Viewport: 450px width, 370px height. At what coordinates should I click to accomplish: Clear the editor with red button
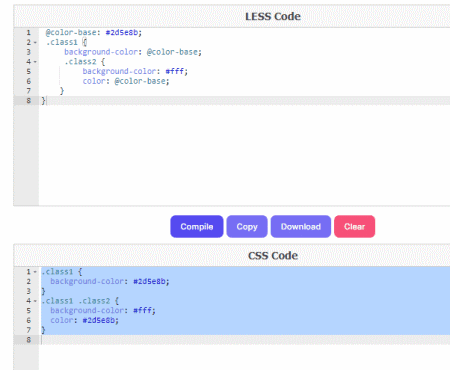click(354, 227)
